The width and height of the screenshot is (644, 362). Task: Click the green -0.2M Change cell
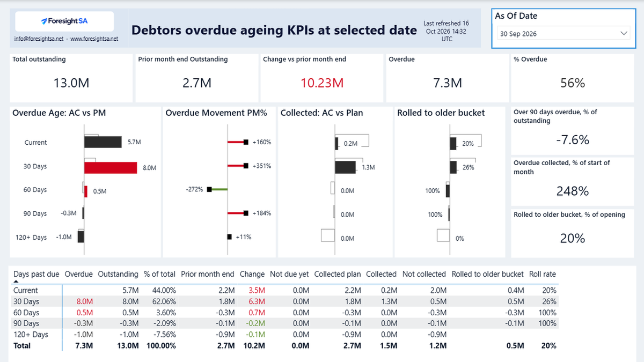[x=256, y=323]
